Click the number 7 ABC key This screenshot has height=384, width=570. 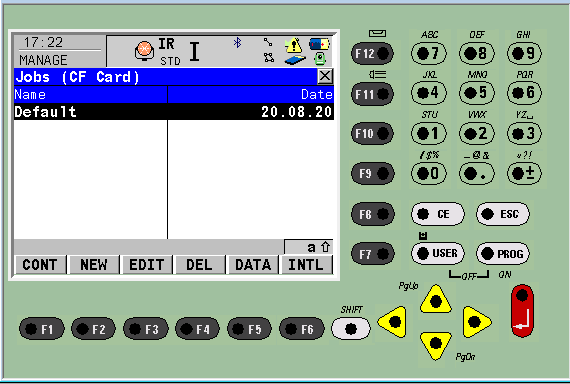(x=429, y=53)
